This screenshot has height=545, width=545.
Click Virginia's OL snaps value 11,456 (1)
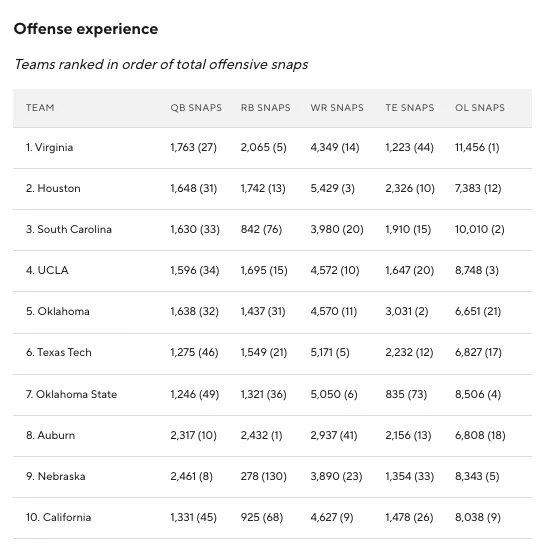click(x=477, y=147)
